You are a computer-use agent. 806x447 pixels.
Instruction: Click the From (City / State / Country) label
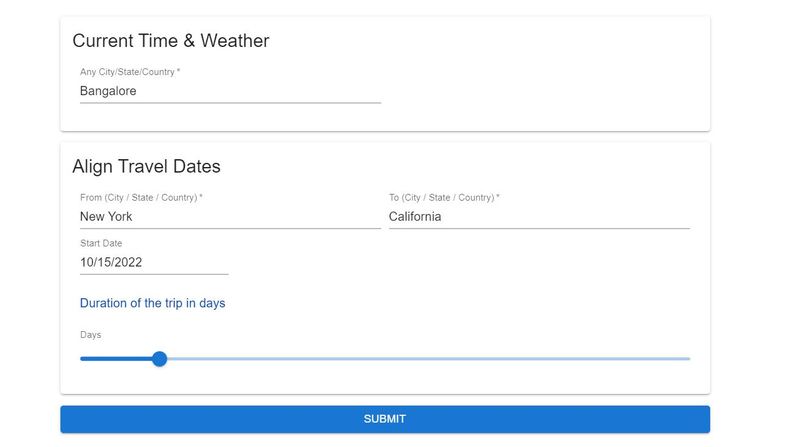[139, 197]
